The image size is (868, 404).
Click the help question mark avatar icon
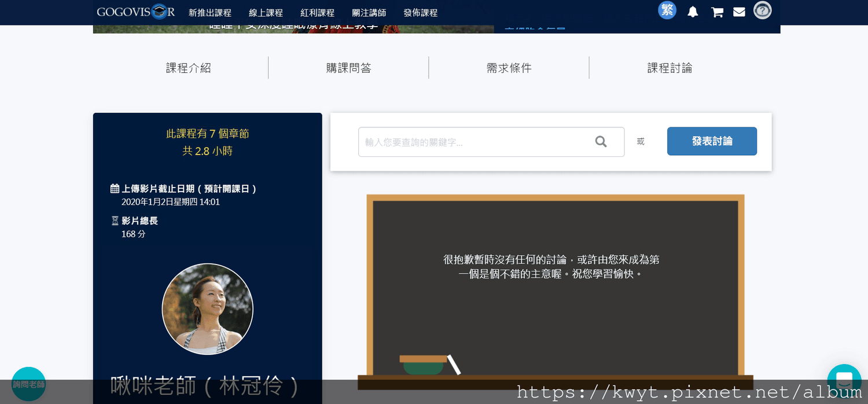762,10
